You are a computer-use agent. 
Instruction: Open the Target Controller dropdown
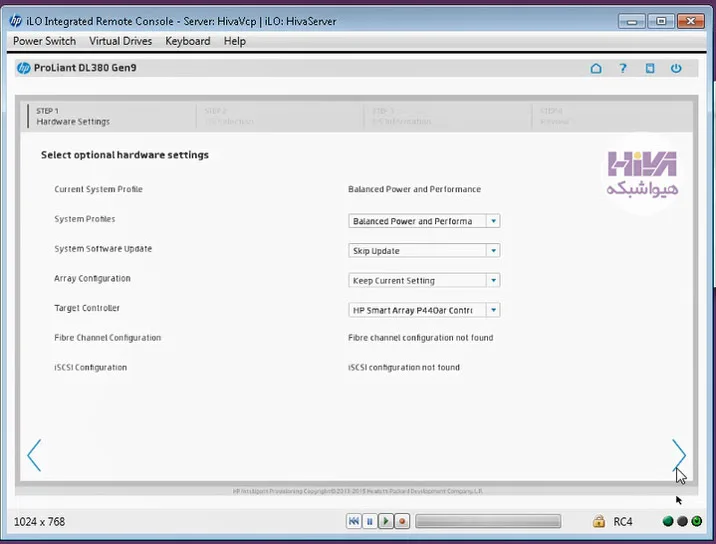click(x=424, y=310)
